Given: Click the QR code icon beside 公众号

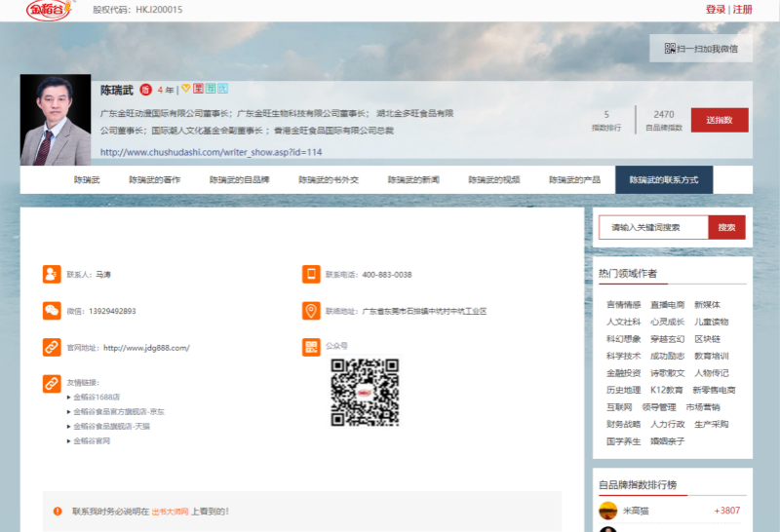Looking at the screenshot, I should coord(311,347).
